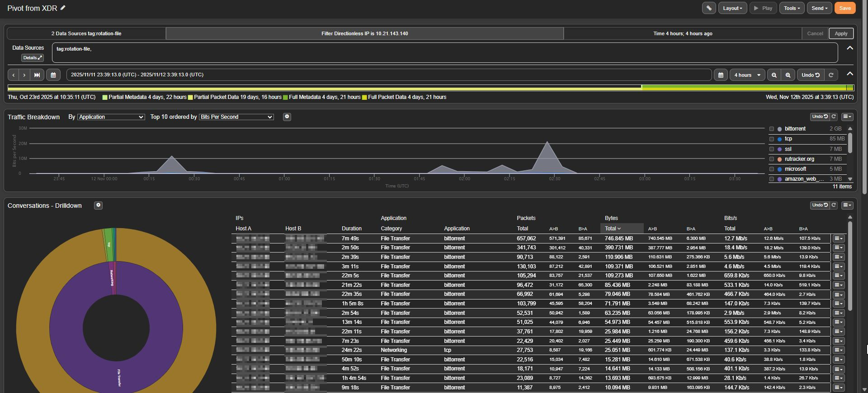Open row menu for the 110.906 MB conversation
868x393 pixels.
coord(839,257)
